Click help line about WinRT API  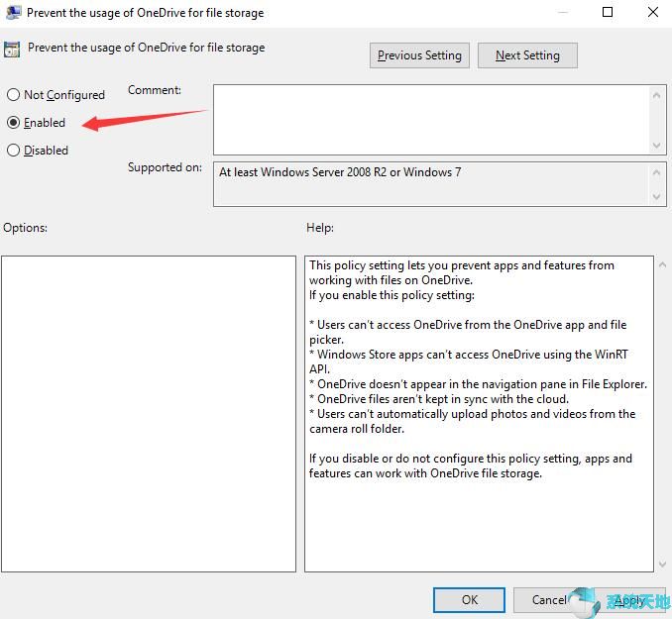469,361
